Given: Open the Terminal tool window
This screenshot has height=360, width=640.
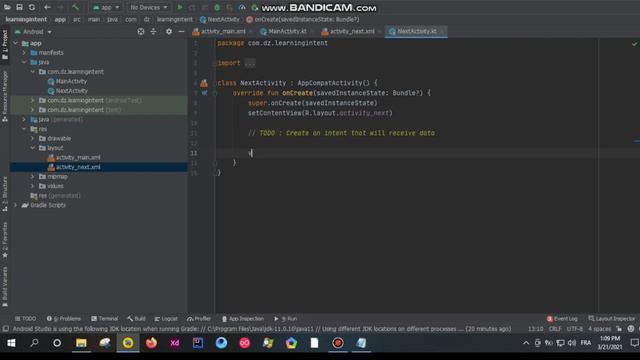Looking at the screenshot, I should (x=104, y=318).
